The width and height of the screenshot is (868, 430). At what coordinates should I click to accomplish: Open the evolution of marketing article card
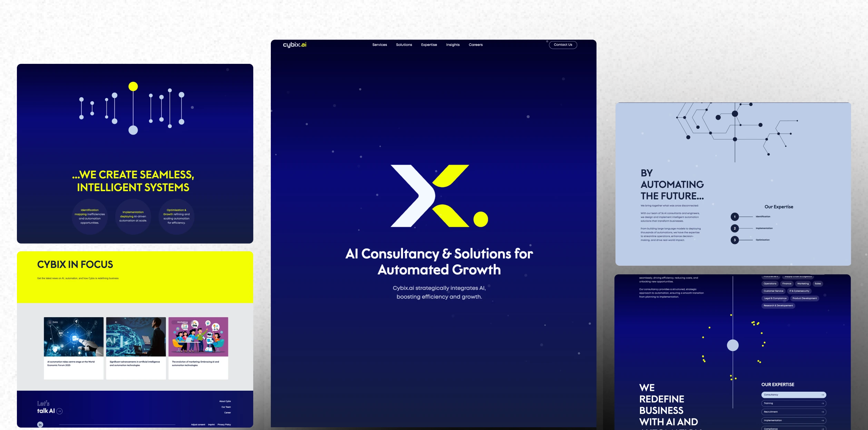[198, 348]
